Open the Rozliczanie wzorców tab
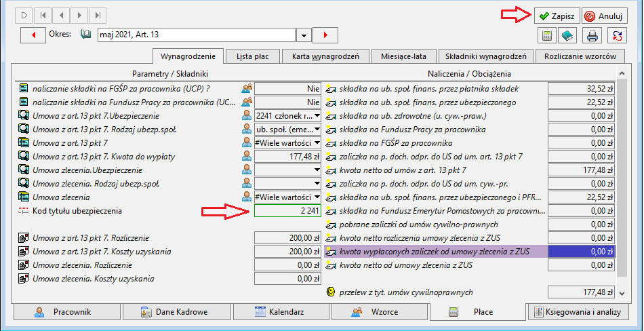644x331 pixels. coord(580,56)
